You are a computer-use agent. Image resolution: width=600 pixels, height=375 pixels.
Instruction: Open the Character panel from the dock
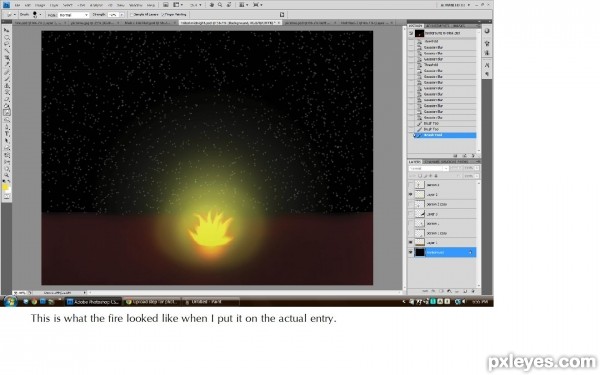click(x=487, y=65)
